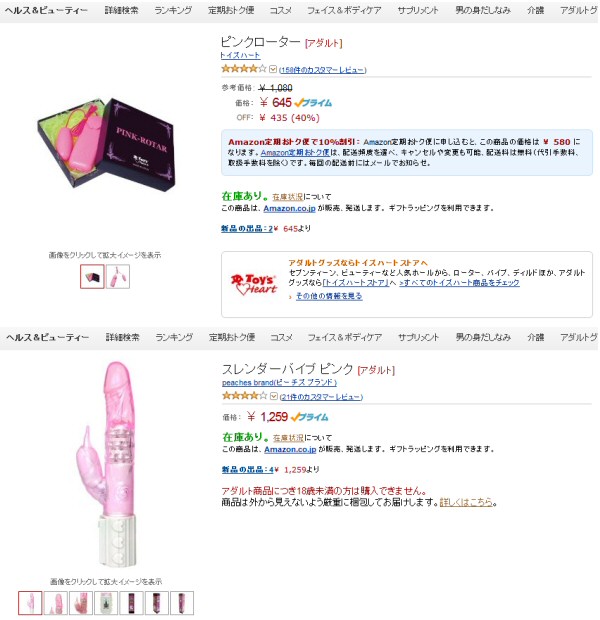
Task: Open サプリメント menu above the スレンダーバイブ listing
Action: click(x=418, y=337)
